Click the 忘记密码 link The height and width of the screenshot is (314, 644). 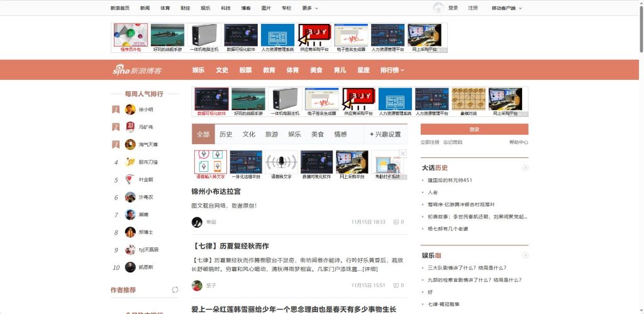point(453,142)
